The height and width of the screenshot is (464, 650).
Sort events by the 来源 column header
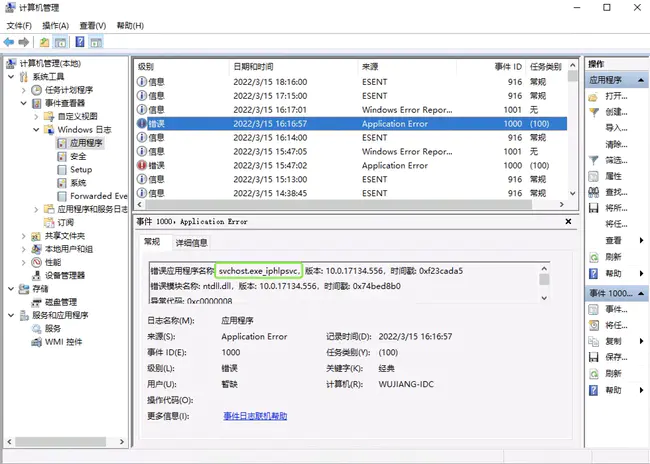pyautogui.click(x=407, y=66)
